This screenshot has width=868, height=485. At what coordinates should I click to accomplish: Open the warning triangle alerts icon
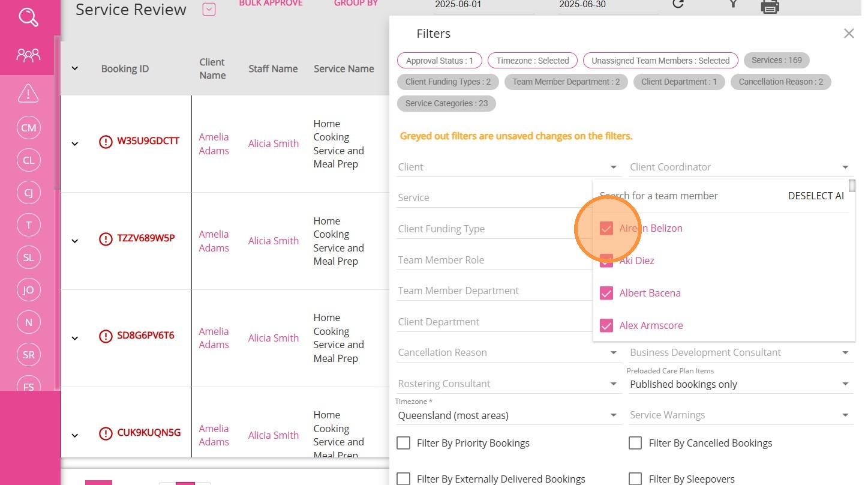click(x=28, y=94)
